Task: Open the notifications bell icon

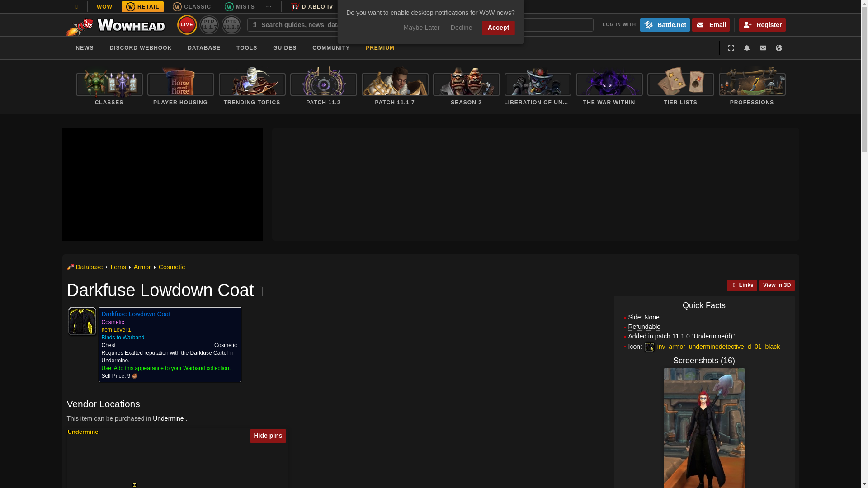Action: coord(747,48)
